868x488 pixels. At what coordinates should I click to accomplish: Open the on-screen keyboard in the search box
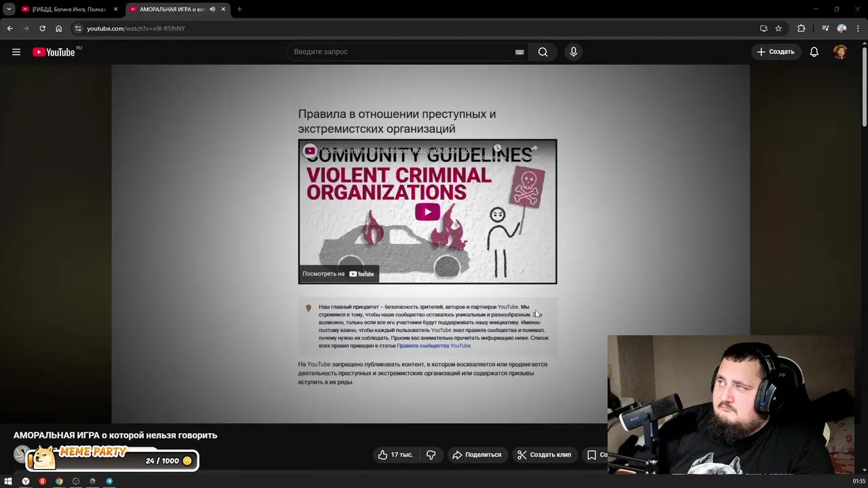(x=519, y=52)
